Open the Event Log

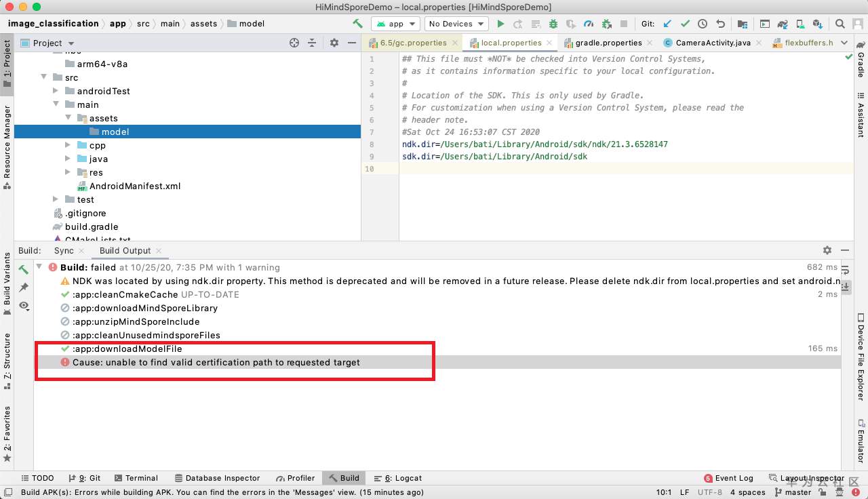[x=728, y=478]
